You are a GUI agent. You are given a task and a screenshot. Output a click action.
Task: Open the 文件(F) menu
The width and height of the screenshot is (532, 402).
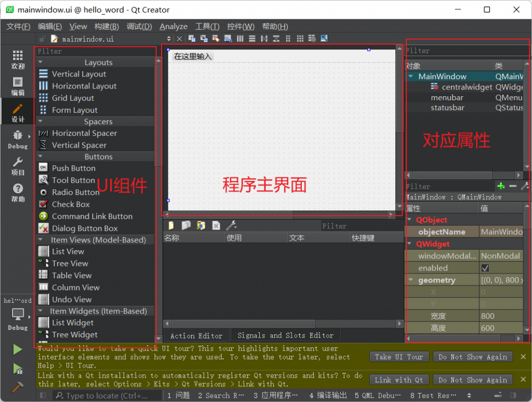[x=18, y=27]
